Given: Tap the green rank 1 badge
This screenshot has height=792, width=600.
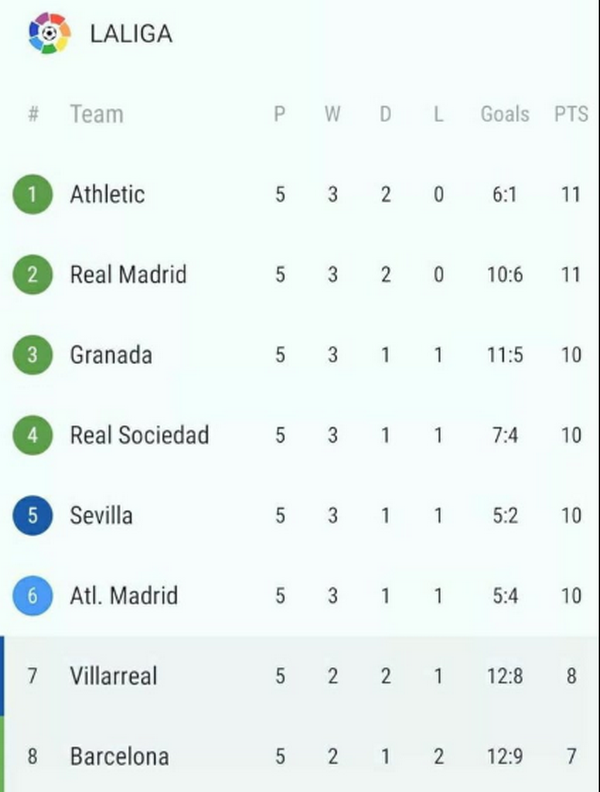Looking at the screenshot, I should click(33, 194).
